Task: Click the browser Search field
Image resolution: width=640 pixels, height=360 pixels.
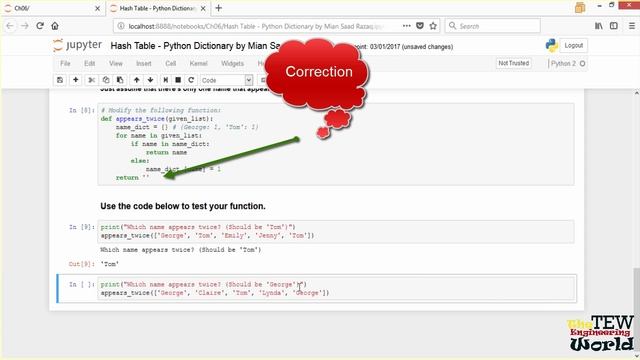Action: coord(493,26)
